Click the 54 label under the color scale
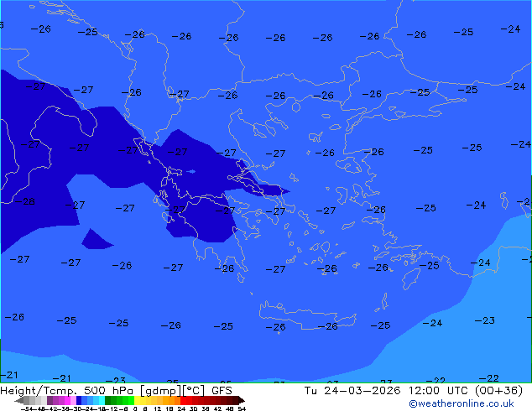This screenshot has width=532, height=411. (x=242, y=409)
